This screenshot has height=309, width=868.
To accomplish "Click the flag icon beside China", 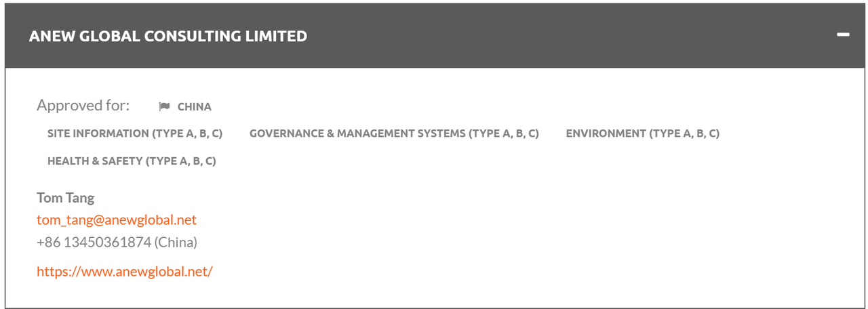I will coord(164,106).
